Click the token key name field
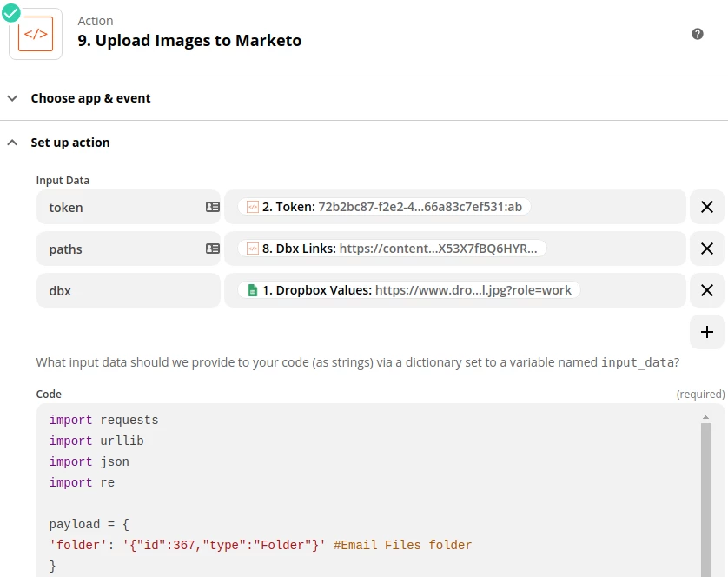The image size is (728, 577). (x=122, y=207)
